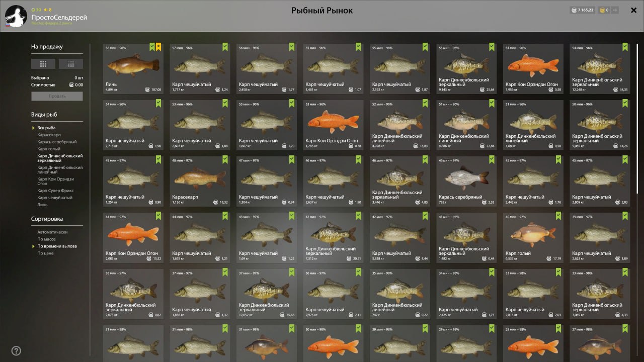
Task: Click the gold coin currency icon
Action: [601, 10]
